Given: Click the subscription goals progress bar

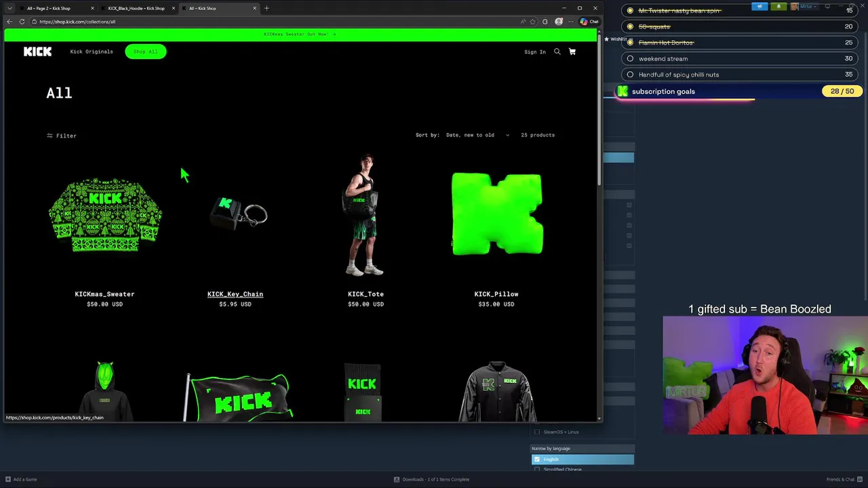Looking at the screenshot, I should coord(686,100).
